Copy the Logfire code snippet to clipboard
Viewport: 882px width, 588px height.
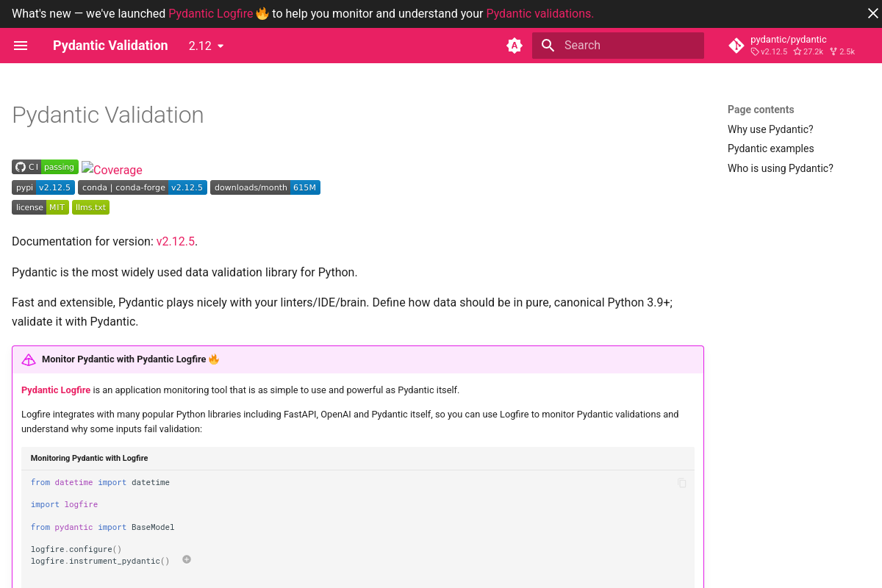[682, 483]
